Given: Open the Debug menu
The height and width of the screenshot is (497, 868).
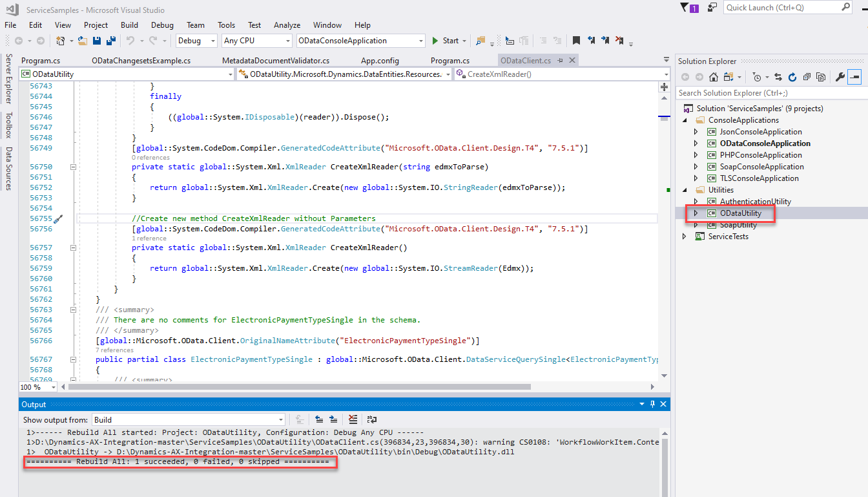Looking at the screenshot, I should tap(162, 25).
